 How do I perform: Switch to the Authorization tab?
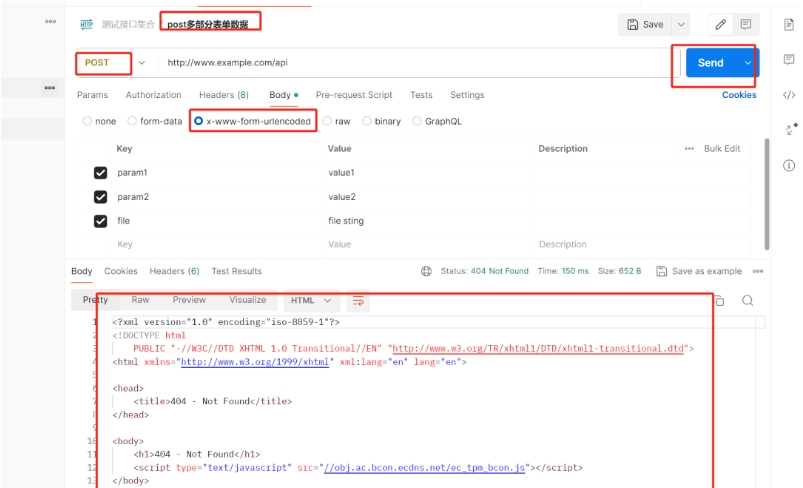click(x=154, y=95)
